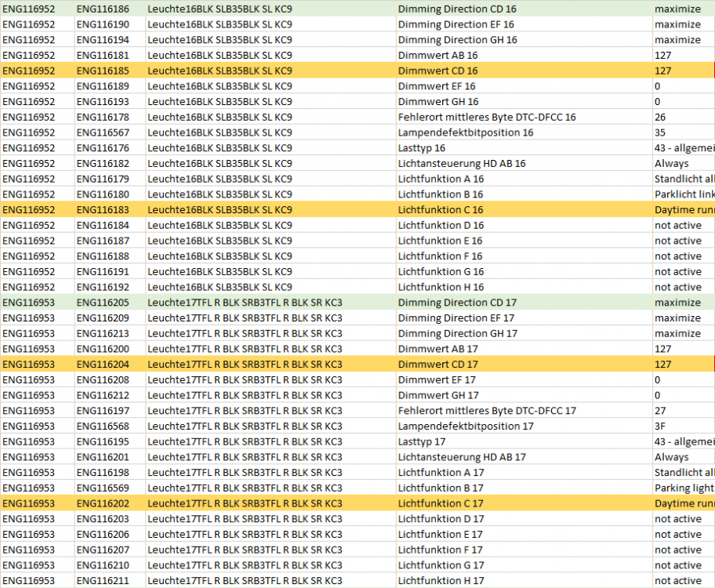This screenshot has width=715, height=588.
Task: Select cell 'Lichtfunktion F 16'
Action: click(x=524, y=256)
